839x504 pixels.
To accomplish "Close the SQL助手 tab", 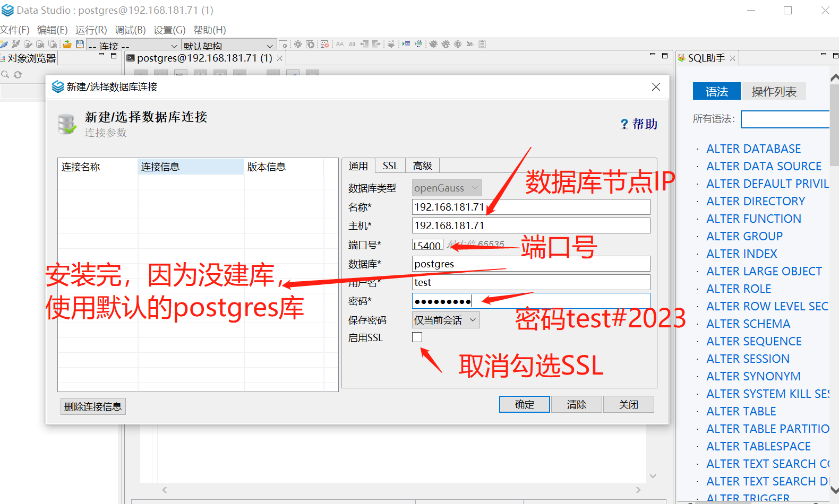I will 732,58.
